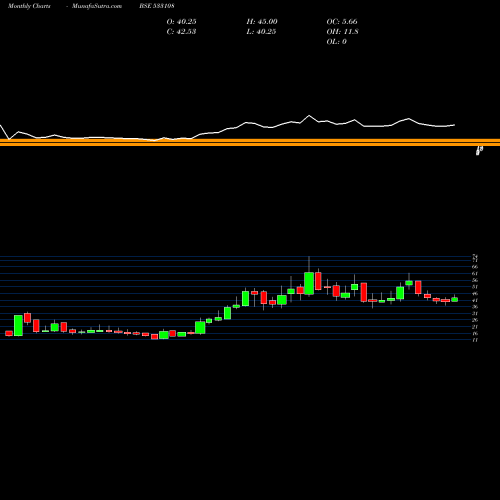500x500 pixels.
Task: Click the 21 price axis label
Action: pyautogui.click(x=475, y=327)
